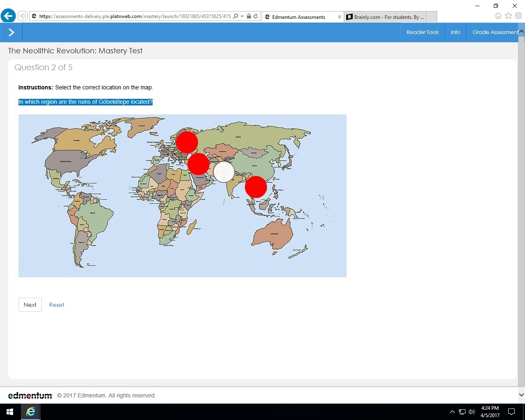
Task: Select the red hotspot over Southeast Asia
Action: [256, 187]
